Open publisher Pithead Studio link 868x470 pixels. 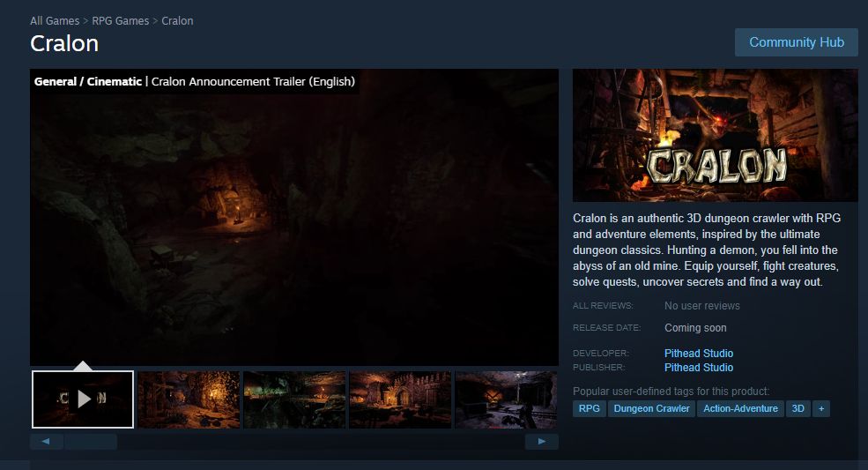click(x=699, y=368)
